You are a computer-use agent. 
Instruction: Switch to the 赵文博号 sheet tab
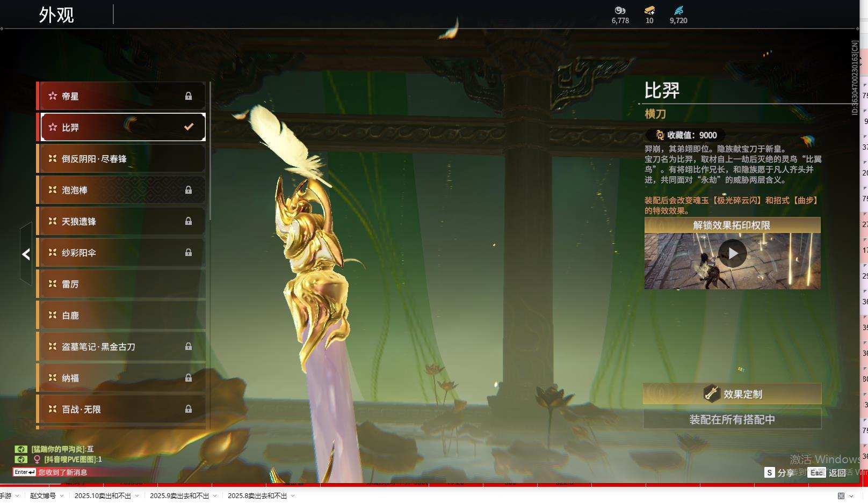pos(43,496)
